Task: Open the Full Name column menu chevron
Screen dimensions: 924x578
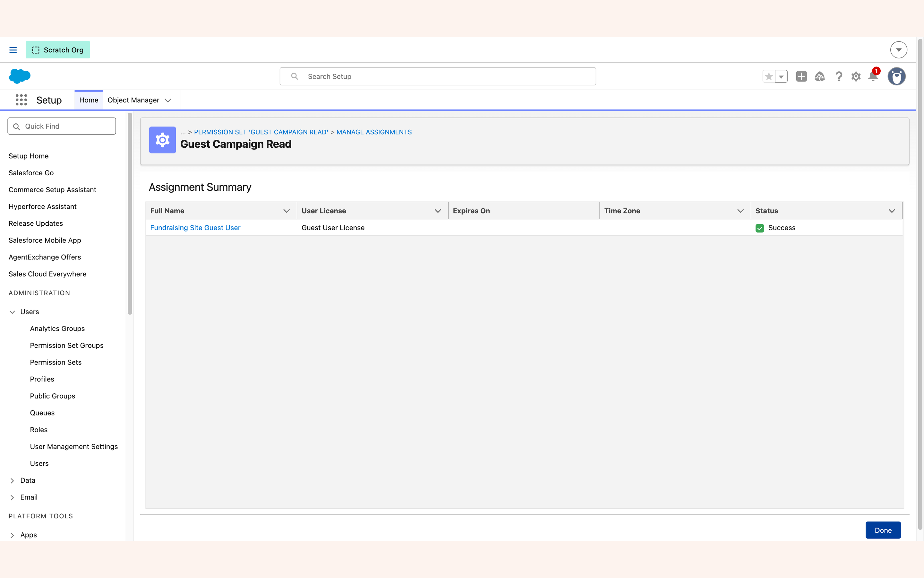Action: [287, 211]
